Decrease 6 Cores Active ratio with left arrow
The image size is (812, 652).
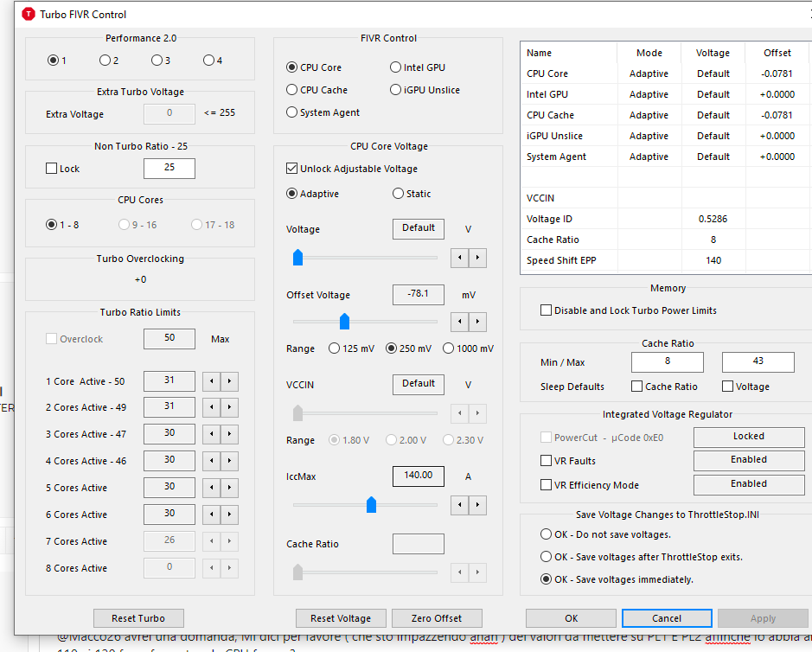click(x=211, y=515)
